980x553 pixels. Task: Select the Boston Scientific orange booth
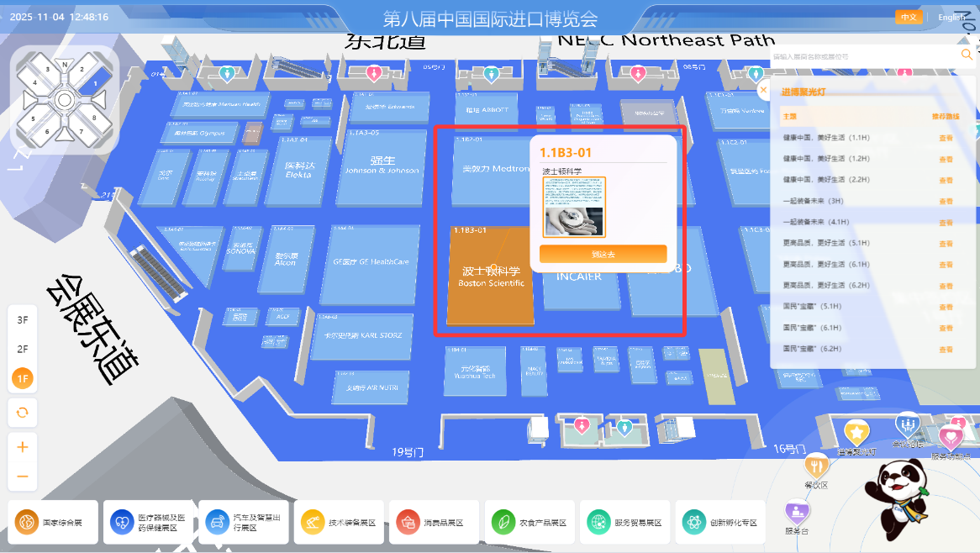click(x=491, y=276)
